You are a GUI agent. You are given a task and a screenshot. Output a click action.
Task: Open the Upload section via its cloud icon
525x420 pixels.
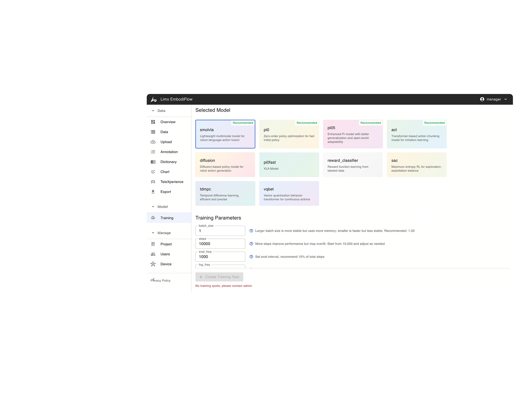tap(153, 142)
